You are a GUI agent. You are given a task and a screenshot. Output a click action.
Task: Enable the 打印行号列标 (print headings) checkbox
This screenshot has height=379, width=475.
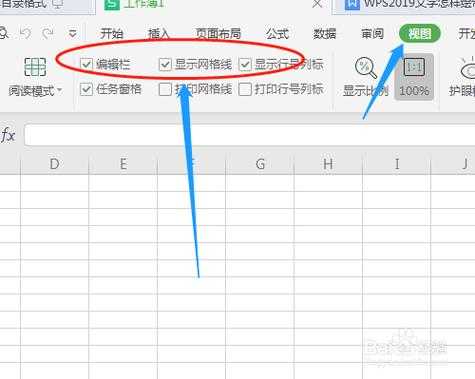[x=245, y=89]
